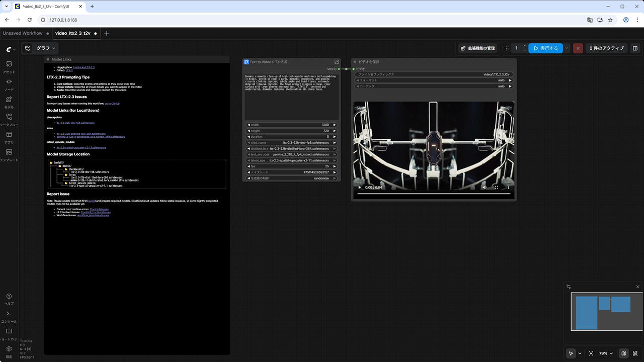Toggle link visibility in canvas toolbar

click(635, 353)
